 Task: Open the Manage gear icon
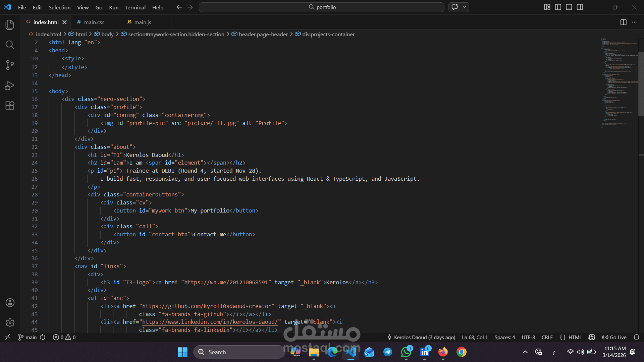click(x=10, y=322)
